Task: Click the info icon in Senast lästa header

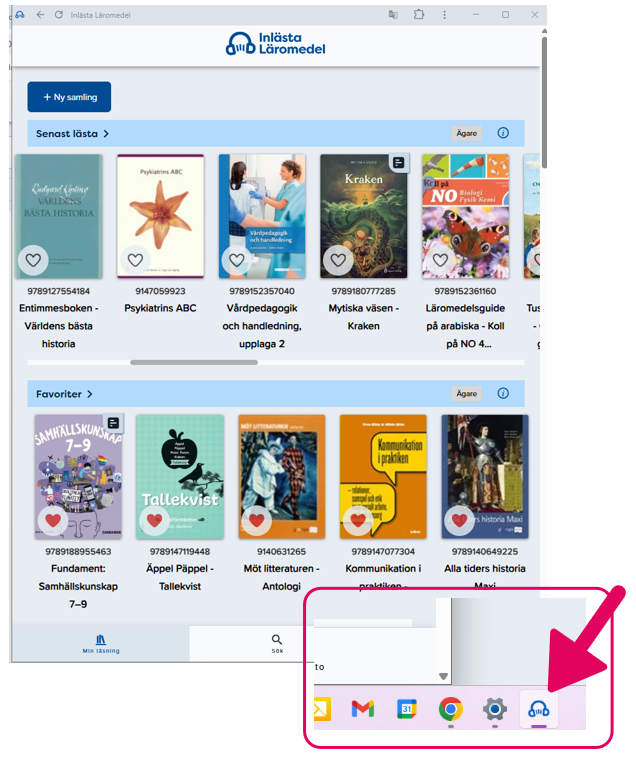Action: coord(503,133)
